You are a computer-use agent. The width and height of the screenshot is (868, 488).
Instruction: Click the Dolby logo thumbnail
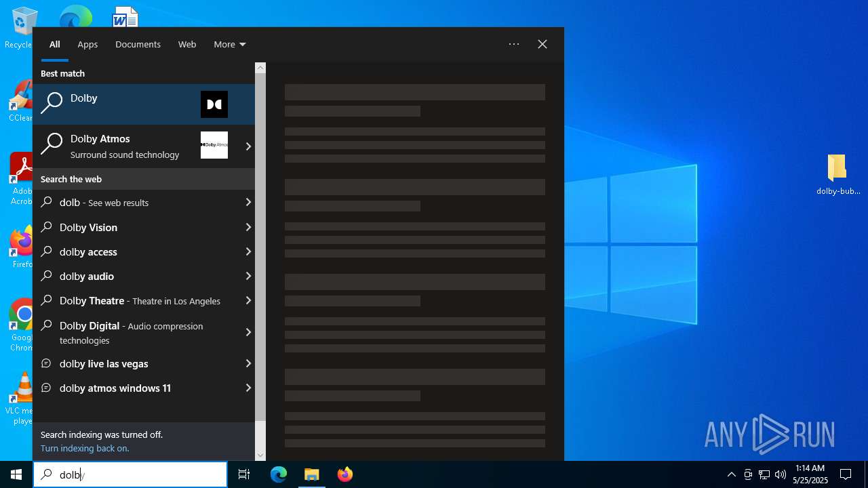(214, 104)
